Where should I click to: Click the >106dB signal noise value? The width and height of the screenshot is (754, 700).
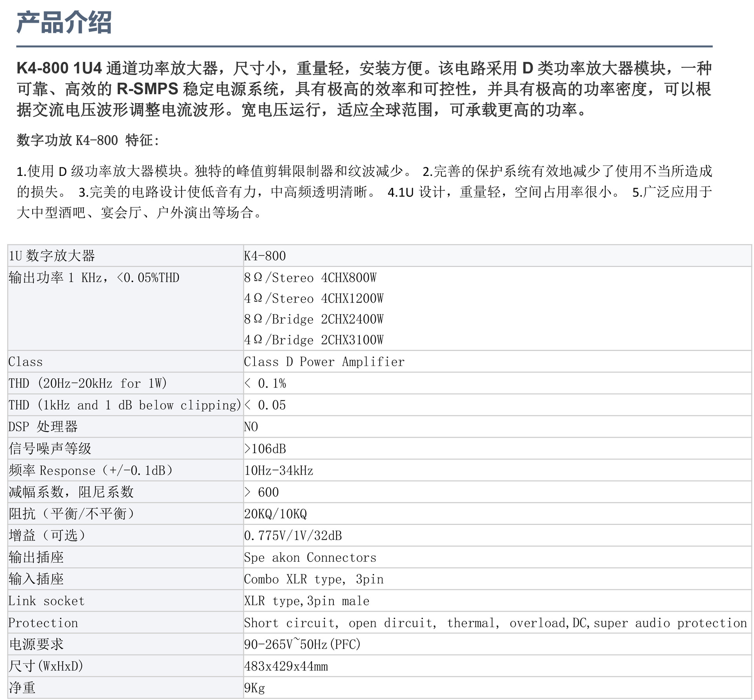point(265,449)
